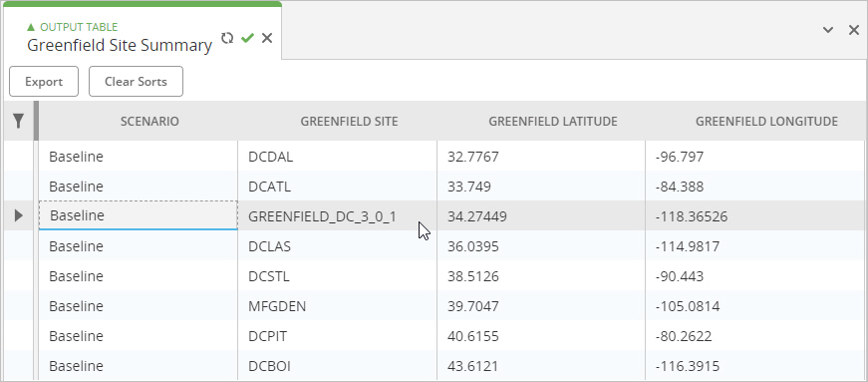868x382 pixels.
Task: Click the refresh icon on the tab
Action: 227,38
